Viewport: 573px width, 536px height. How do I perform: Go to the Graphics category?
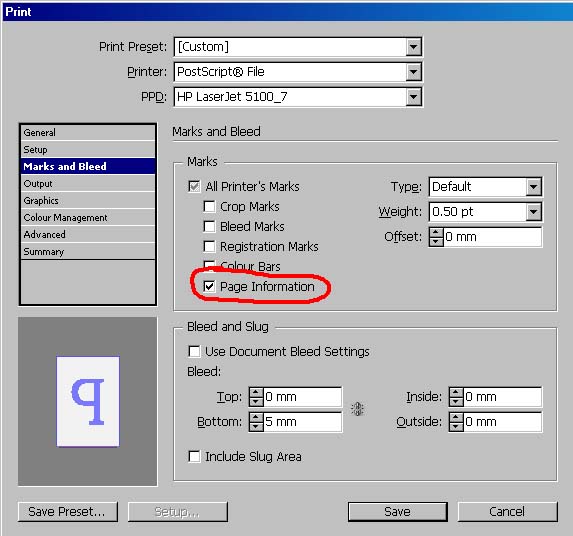tap(88, 200)
